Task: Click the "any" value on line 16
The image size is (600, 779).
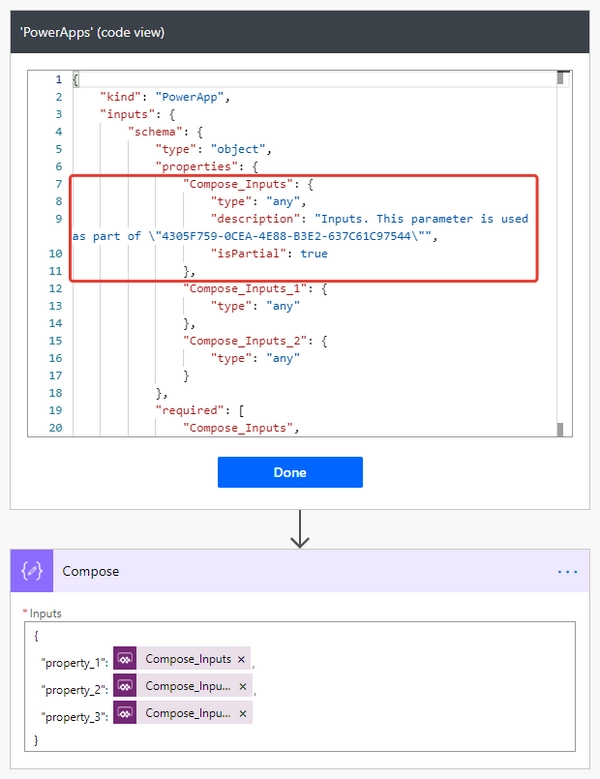Action: click(283, 358)
